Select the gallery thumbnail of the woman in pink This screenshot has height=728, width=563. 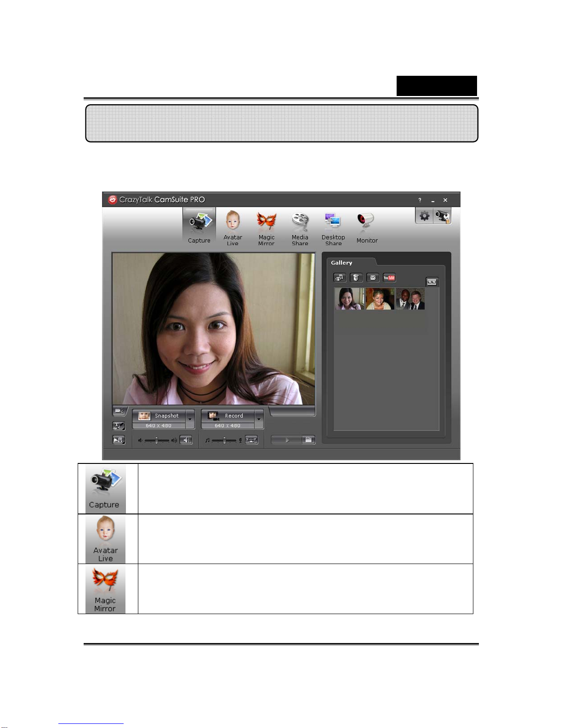click(349, 299)
